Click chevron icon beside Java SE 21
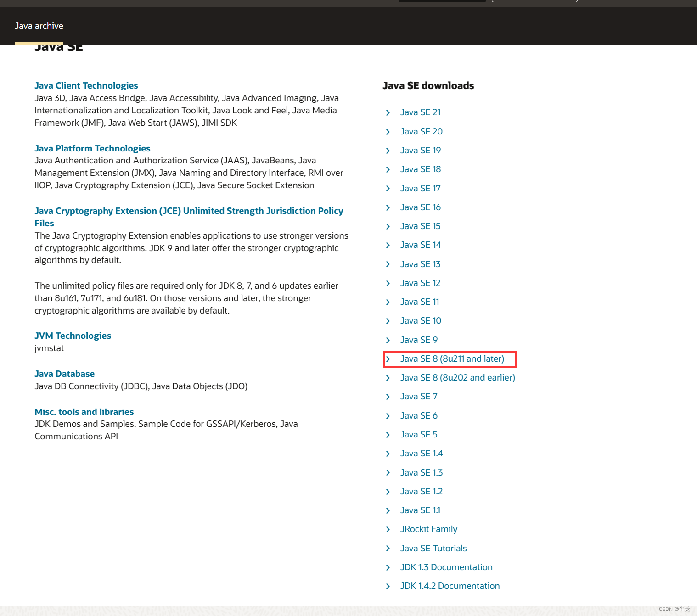Screen dimensions: 697x616 click(388, 112)
